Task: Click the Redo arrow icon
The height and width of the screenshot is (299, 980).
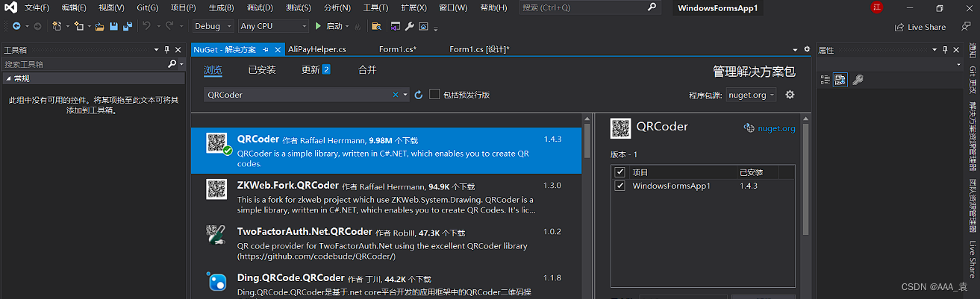Action: coord(169,26)
